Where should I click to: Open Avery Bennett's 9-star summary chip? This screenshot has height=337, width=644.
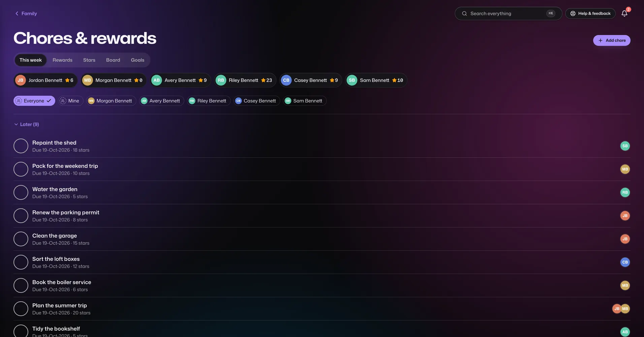coord(180,80)
